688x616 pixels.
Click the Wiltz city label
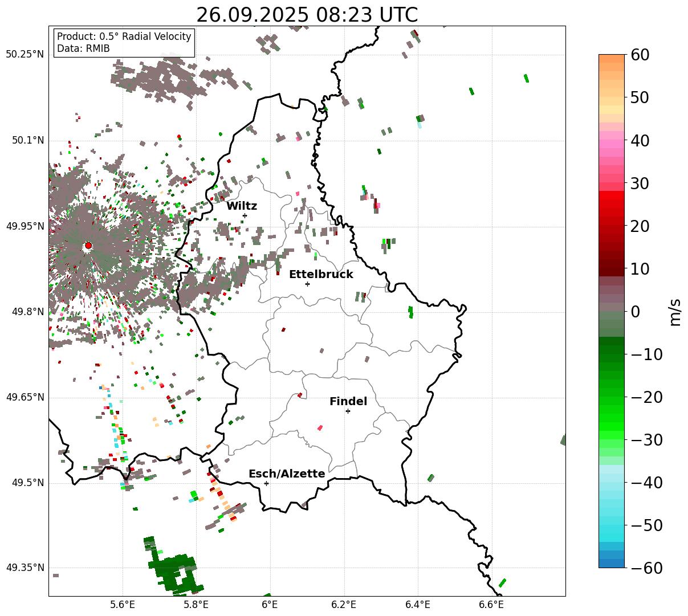[242, 206]
